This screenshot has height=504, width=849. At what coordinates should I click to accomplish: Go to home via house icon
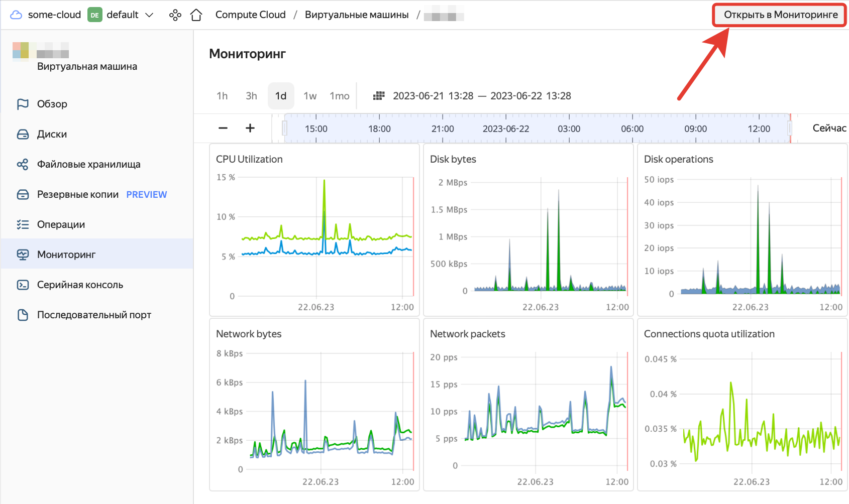[196, 15]
